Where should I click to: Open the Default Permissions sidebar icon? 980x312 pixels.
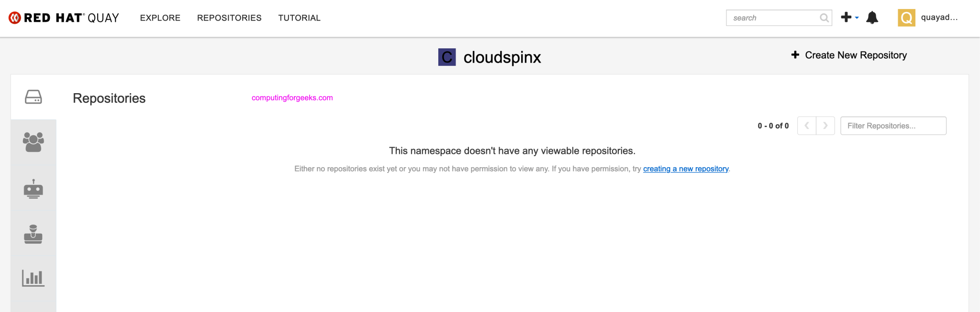click(33, 234)
